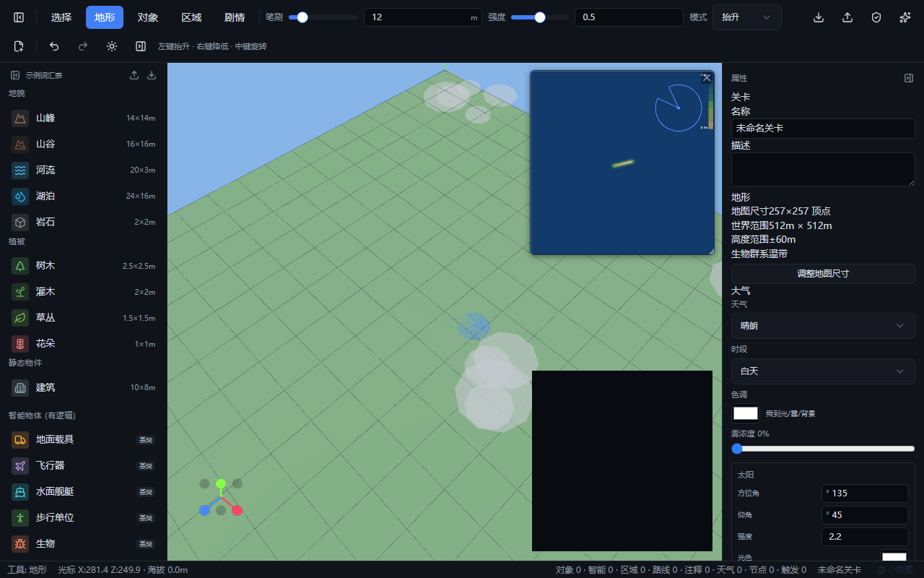This screenshot has height=578, width=924.
Task: Open the shield validation icon
Action: pyautogui.click(x=876, y=17)
